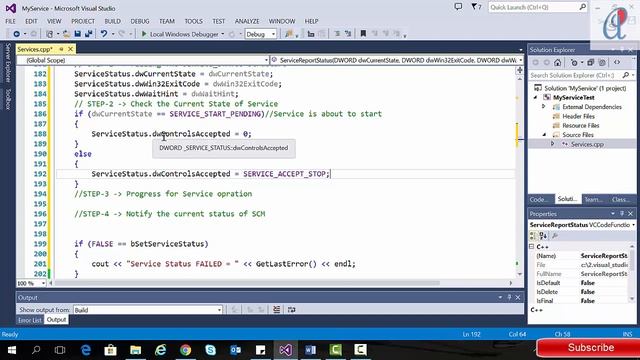
Task: Click the Find in Files toolbar icon
Action: click(289, 34)
